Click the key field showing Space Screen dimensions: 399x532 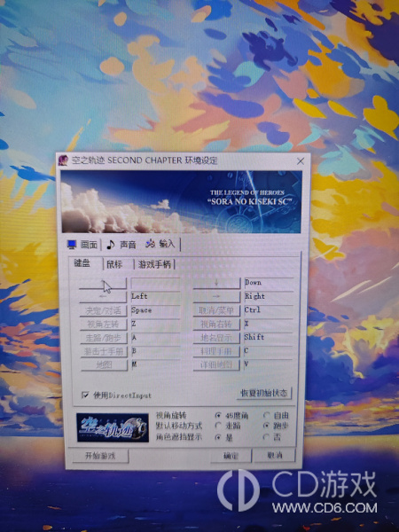coord(155,310)
